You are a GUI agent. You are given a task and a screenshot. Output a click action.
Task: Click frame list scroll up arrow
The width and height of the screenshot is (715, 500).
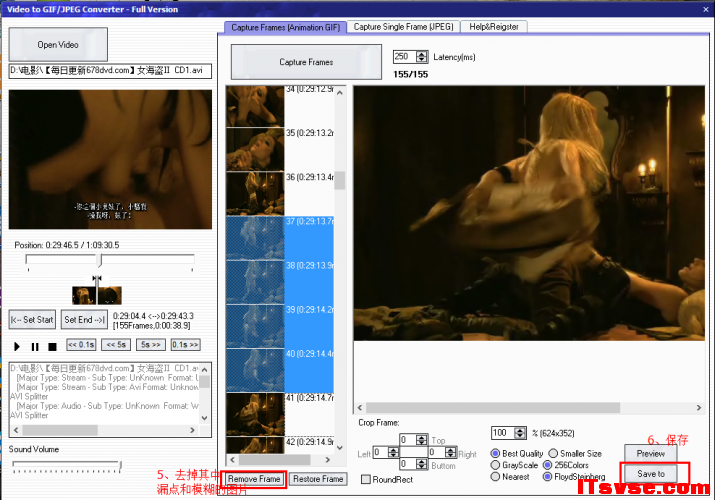tap(340, 93)
